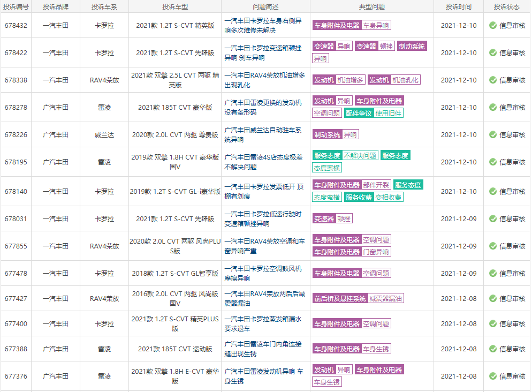The width and height of the screenshot is (532, 392).
Task: Select complaint number 678432
Action: point(16,26)
